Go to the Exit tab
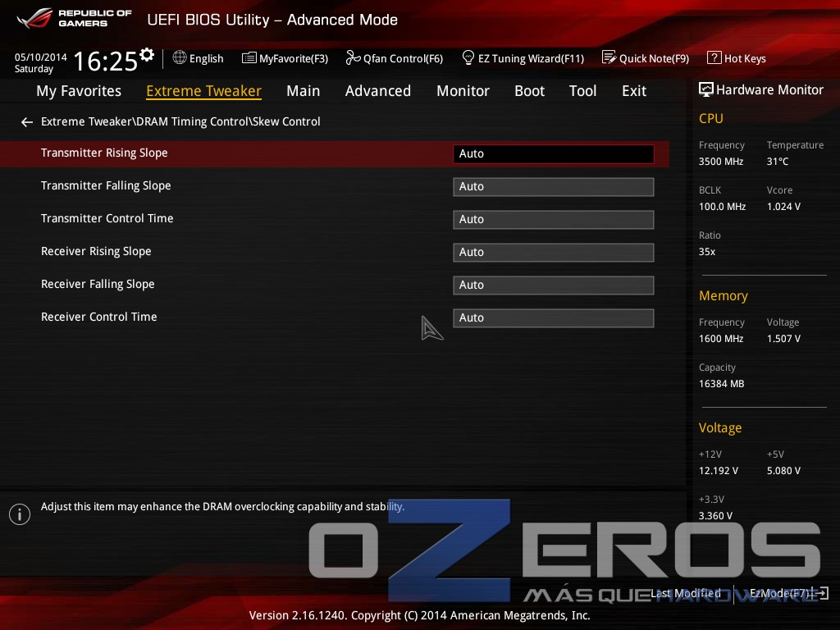The image size is (840, 630). (x=634, y=91)
